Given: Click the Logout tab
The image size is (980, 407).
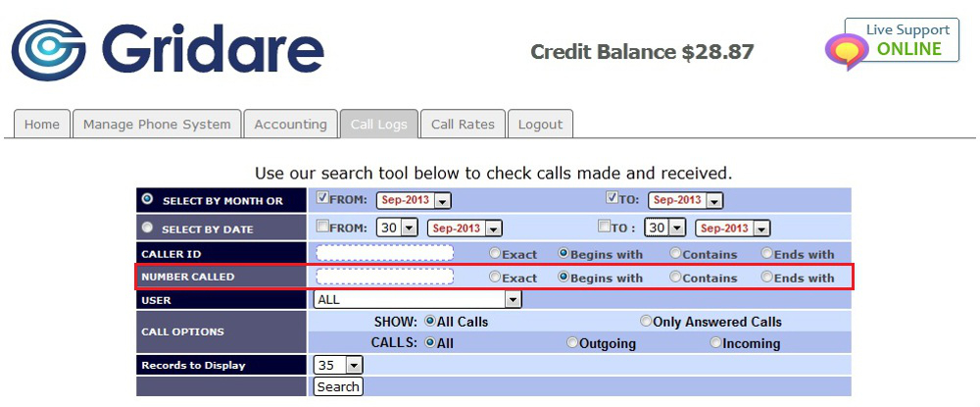Looking at the screenshot, I should point(540,125).
